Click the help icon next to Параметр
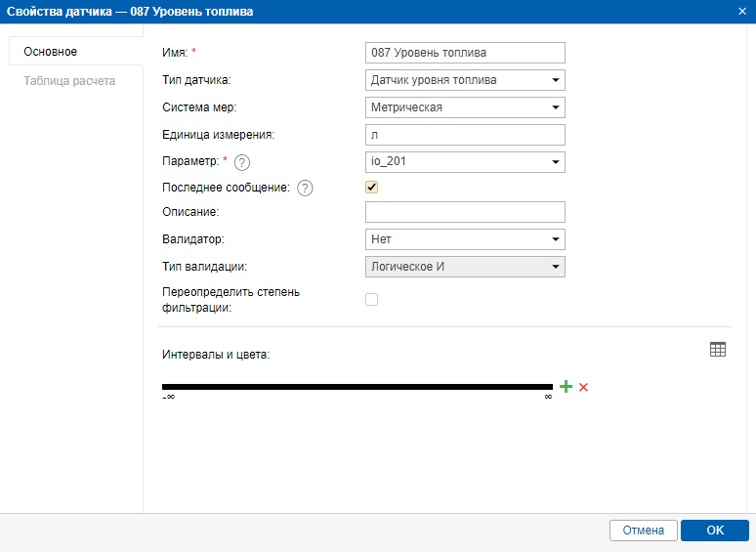The image size is (756, 552). [242, 162]
